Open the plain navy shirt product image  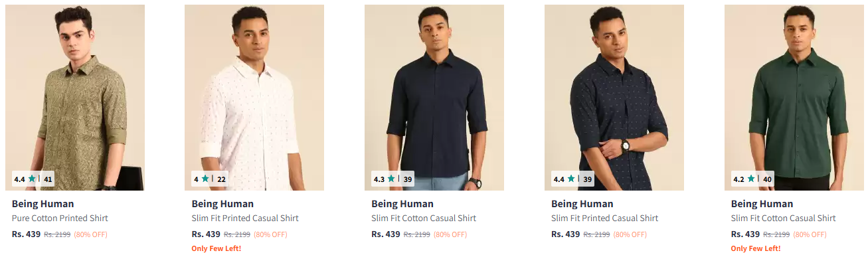[x=434, y=98]
